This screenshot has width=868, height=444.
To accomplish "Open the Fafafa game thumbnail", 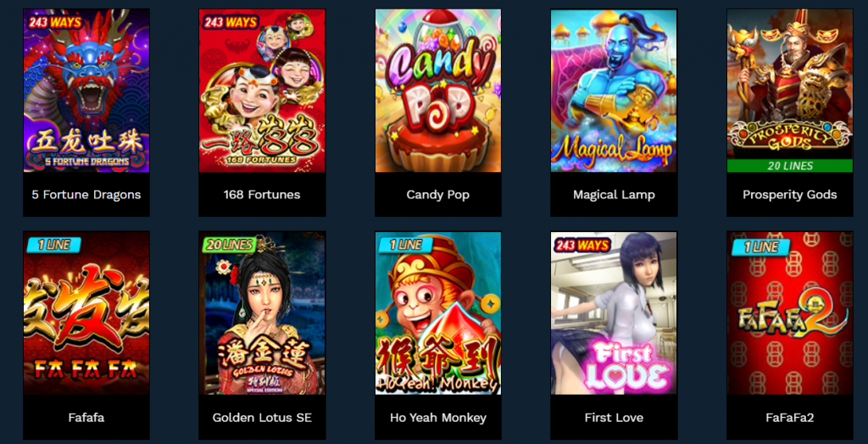I will click(86, 313).
